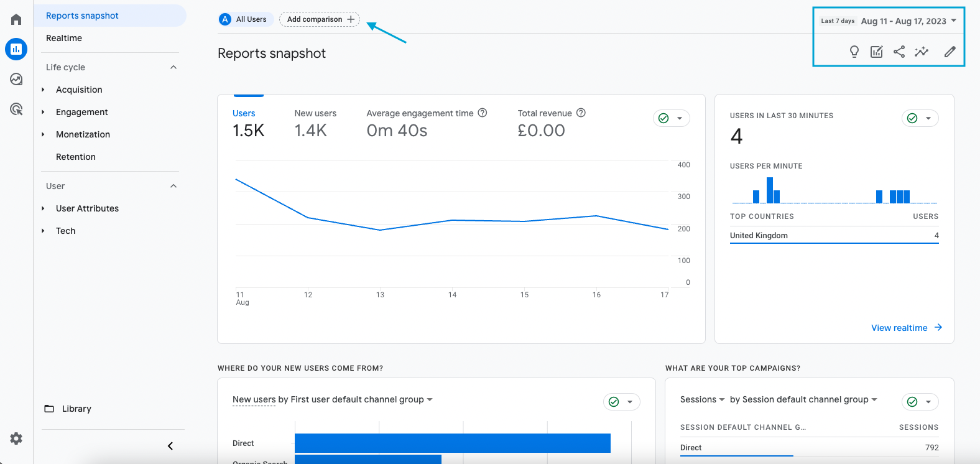Collapse the Life cycle section
This screenshot has height=464, width=980.
pyautogui.click(x=173, y=67)
